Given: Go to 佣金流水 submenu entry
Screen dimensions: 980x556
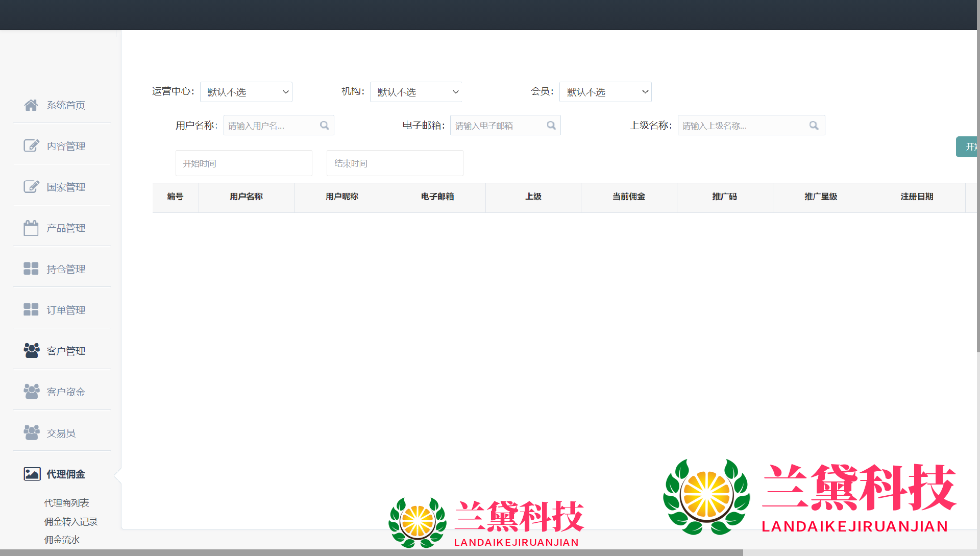Looking at the screenshot, I should (x=62, y=540).
